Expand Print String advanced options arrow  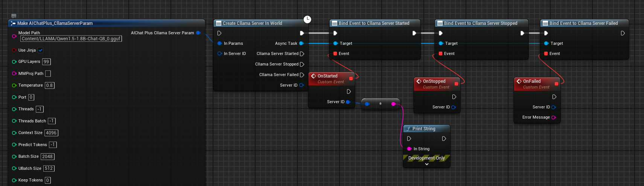(x=427, y=164)
